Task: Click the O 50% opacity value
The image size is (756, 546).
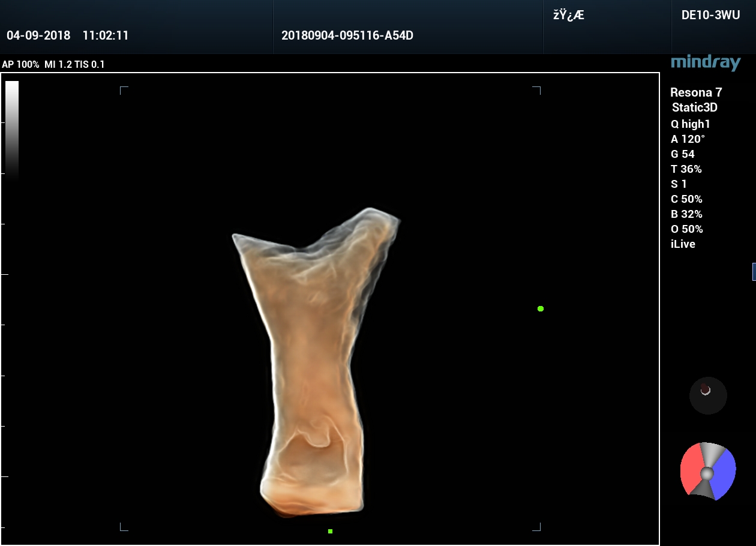Action: coord(687,229)
